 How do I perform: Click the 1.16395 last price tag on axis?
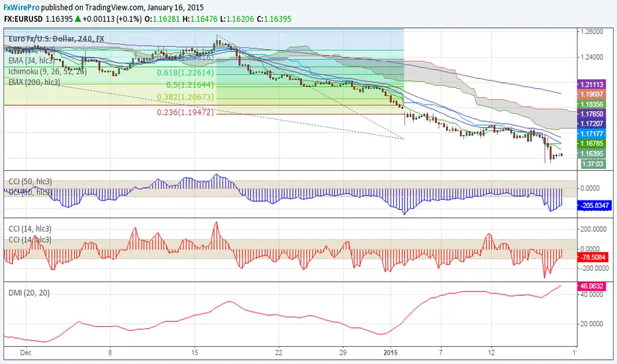592,154
